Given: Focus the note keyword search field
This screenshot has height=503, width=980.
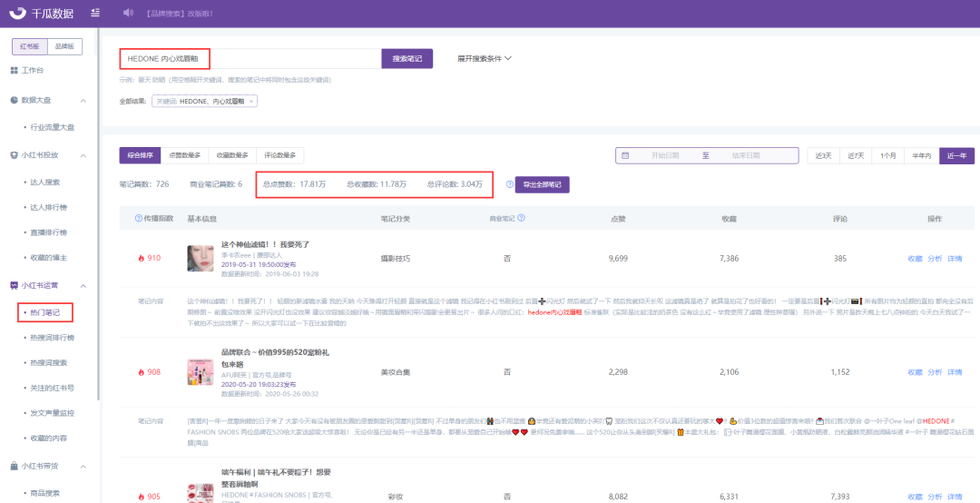Looking at the screenshot, I should tap(250, 59).
